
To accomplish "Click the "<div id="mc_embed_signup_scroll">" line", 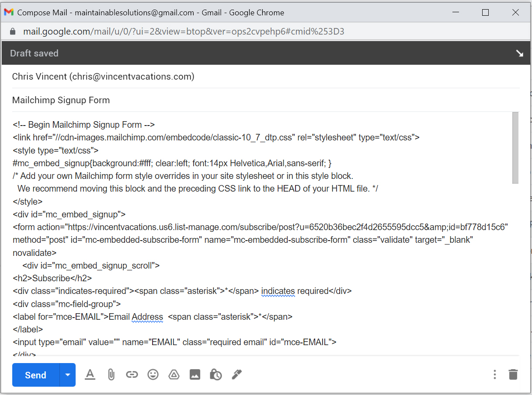I will (x=91, y=266).
